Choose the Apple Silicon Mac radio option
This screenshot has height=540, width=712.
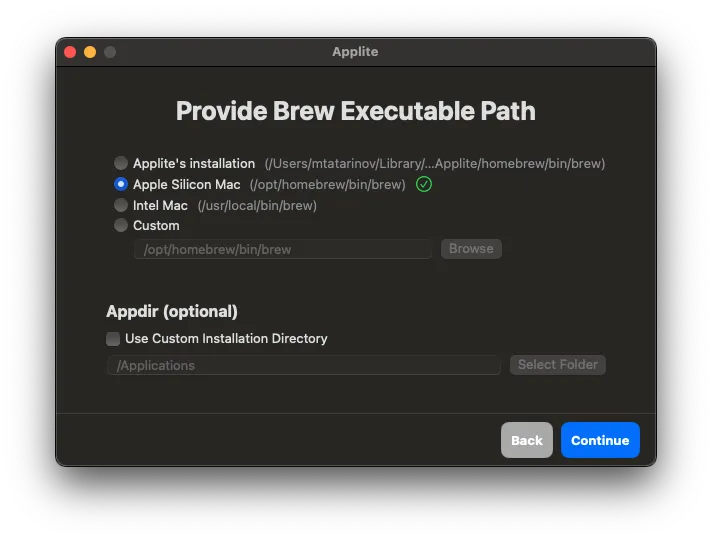coord(121,184)
